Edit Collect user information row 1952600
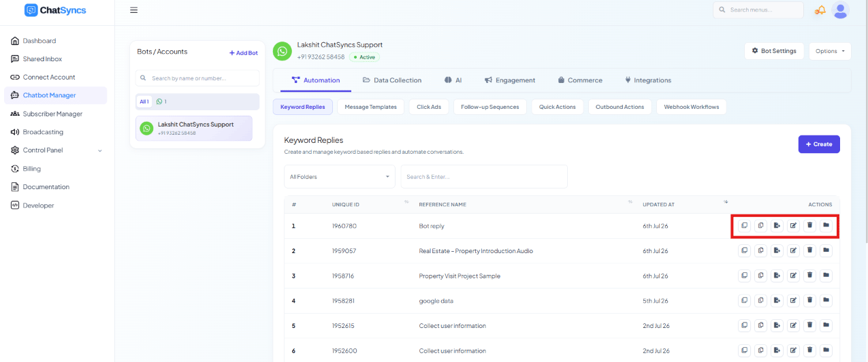This screenshot has height=362, width=868. [x=793, y=350]
